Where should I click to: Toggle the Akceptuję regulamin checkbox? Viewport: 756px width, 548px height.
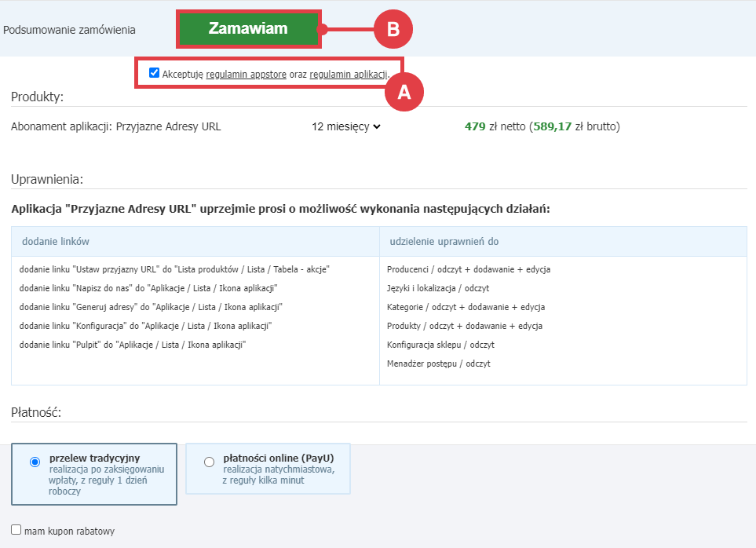point(154,73)
